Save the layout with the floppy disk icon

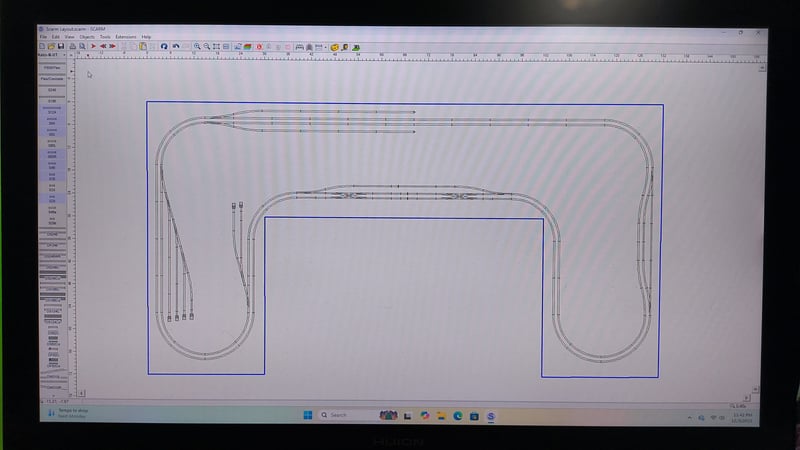tap(61, 46)
